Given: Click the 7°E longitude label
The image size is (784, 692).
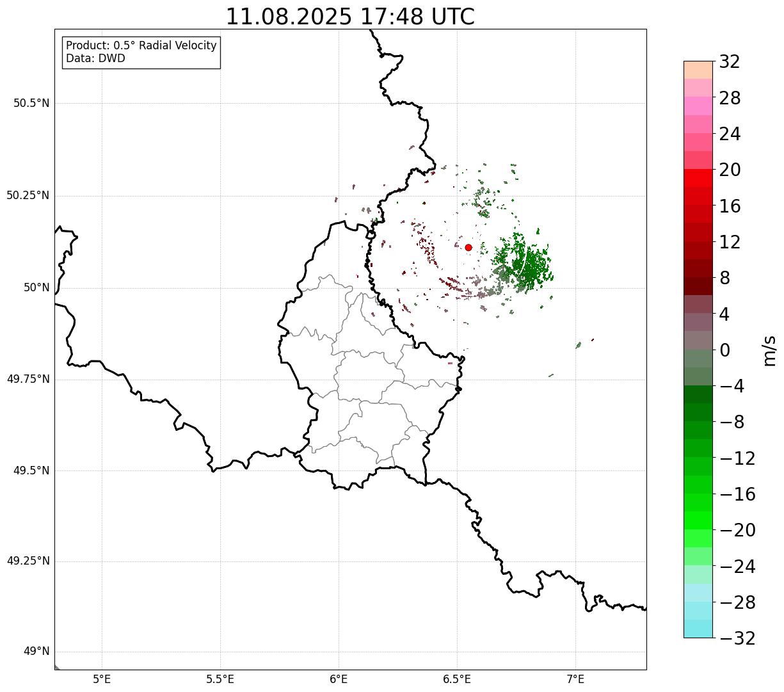Looking at the screenshot, I should tap(575, 679).
